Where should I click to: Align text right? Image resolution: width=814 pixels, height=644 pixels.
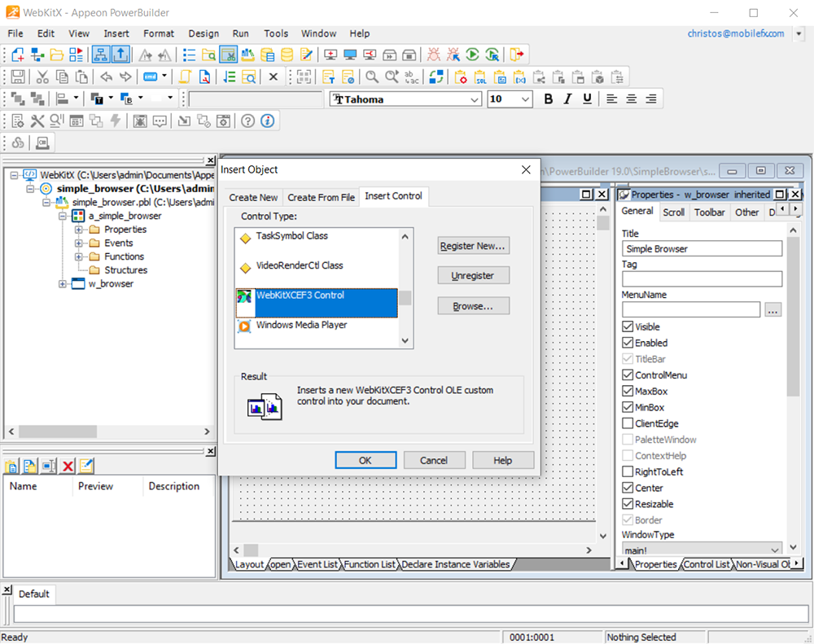[651, 99]
